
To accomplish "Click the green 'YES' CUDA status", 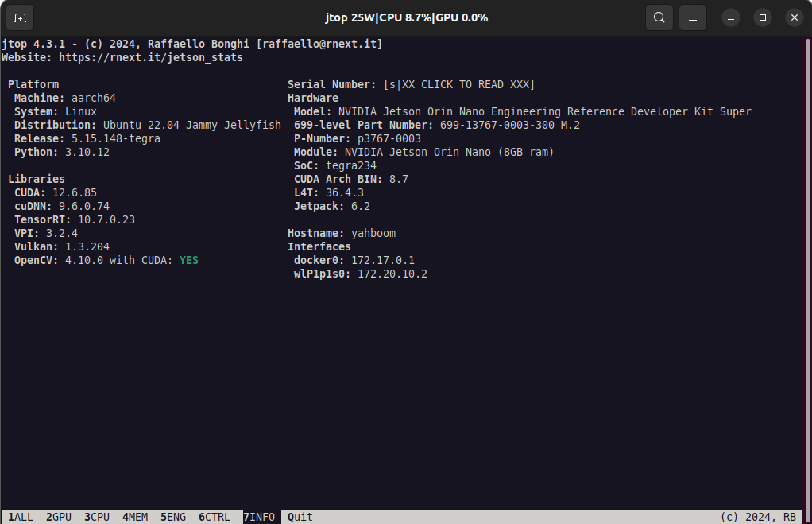I will [x=189, y=260].
